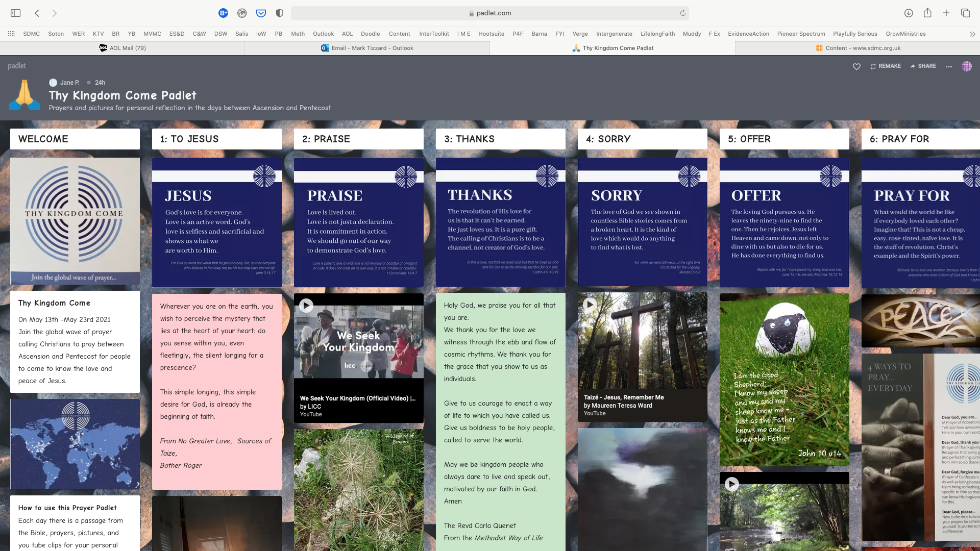This screenshot has height=551, width=980.
Task: Switch to Email Mark Tizzard Outlook tab
Action: click(367, 48)
